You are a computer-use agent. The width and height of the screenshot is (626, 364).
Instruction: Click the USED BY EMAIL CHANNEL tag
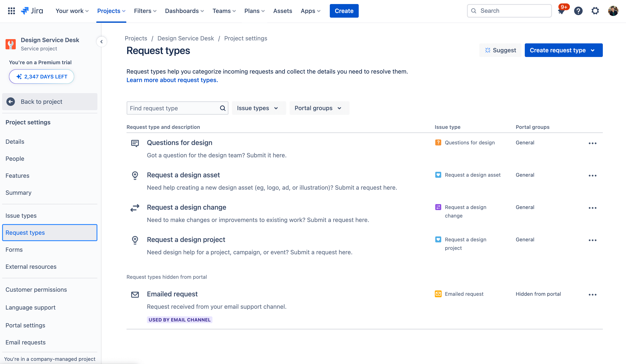click(x=179, y=320)
